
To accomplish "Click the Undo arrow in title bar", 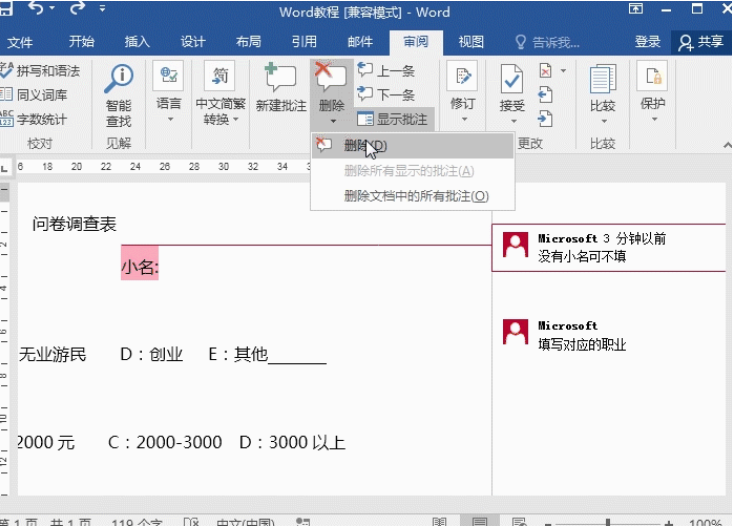I will (37, 7).
